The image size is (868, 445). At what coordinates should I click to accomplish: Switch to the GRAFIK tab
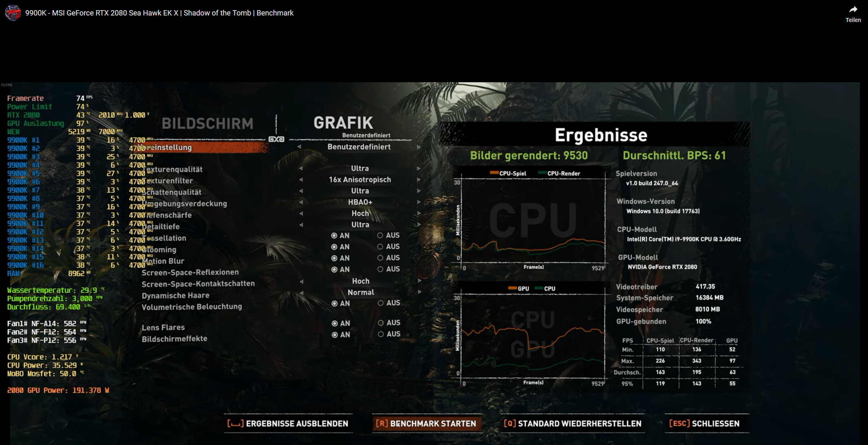[343, 123]
